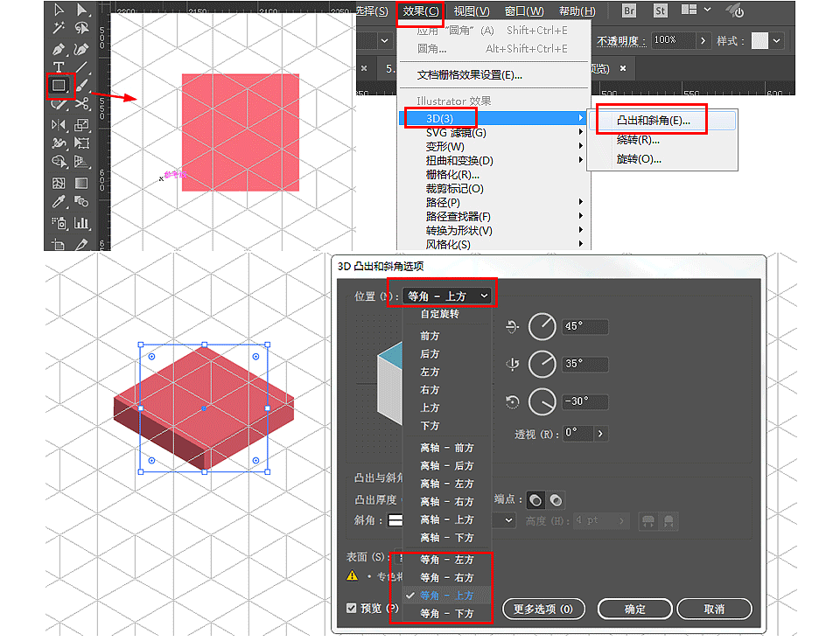Expand the 不透明度 opacity arrow

point(703,41)
